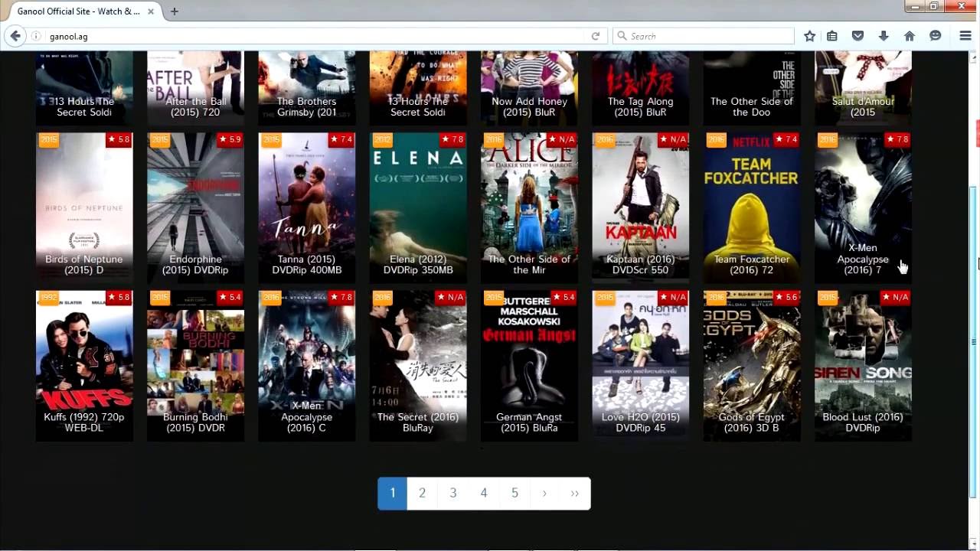The width and height of the screenshot is (980, 551).
Task: Reload the page with refresh icon
Action: (x=595, y=36)
